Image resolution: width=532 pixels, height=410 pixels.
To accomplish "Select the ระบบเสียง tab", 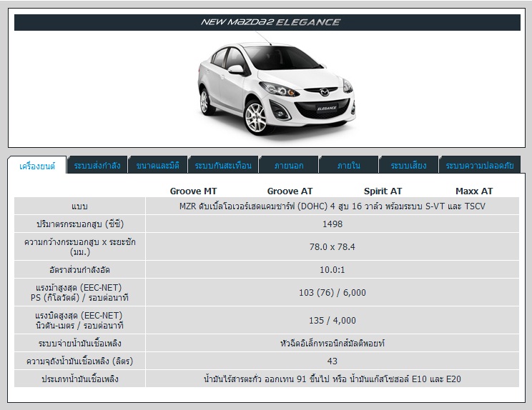I will tap(408, 165).
